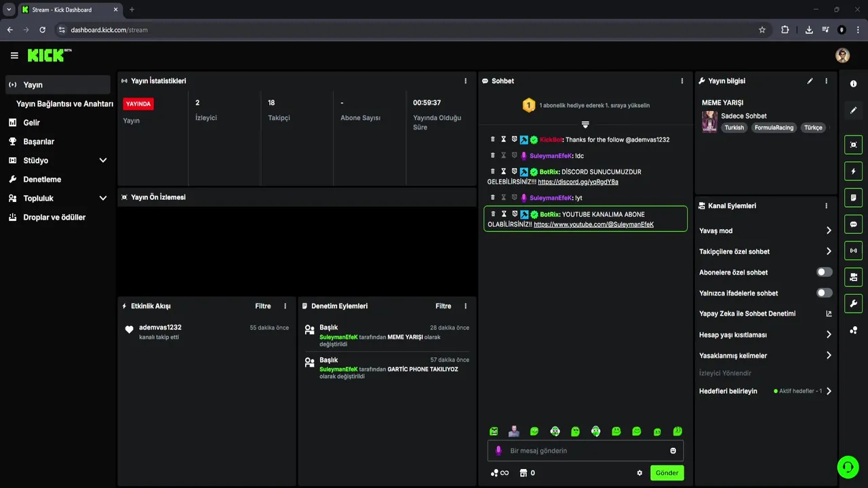Click the Turkish tag
This screenshot has width=868, height=488.
pos(734,127)
